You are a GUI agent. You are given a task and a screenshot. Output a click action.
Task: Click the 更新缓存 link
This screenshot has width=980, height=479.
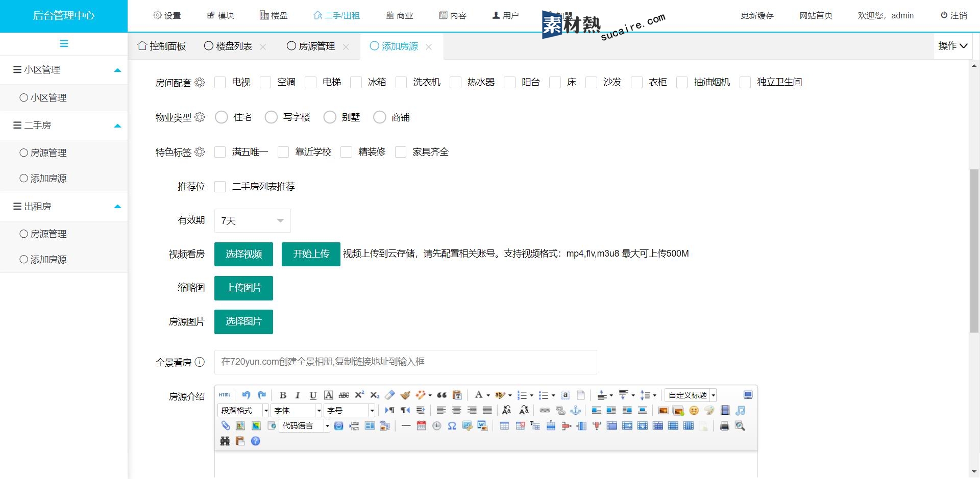[757, 16]
